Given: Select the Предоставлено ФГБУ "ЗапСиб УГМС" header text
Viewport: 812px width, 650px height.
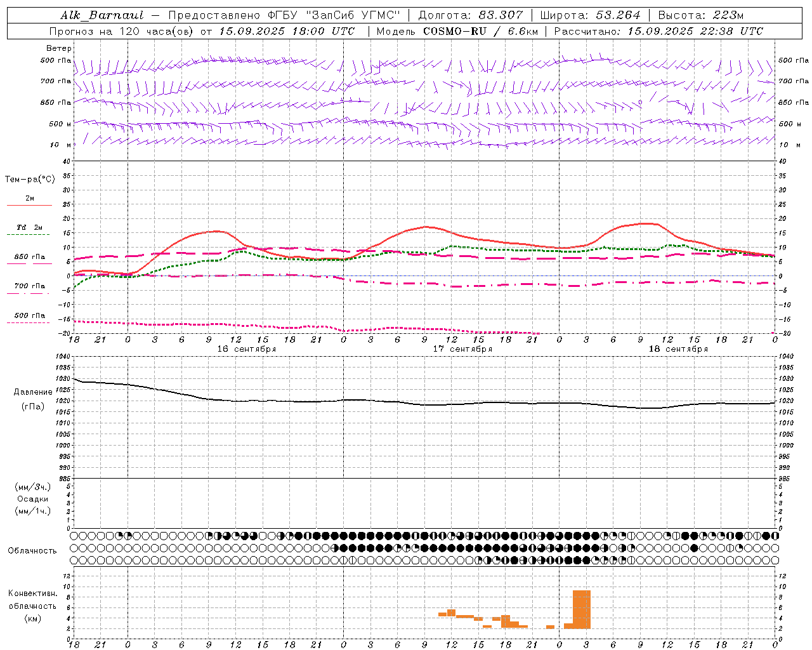Looking at the screenshot, I should click(x=284, y=15).
